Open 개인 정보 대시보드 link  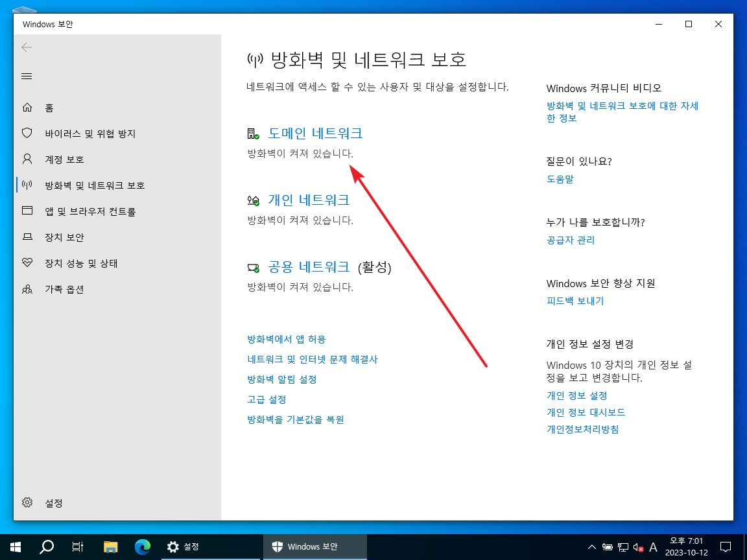[x=586, y=412]
